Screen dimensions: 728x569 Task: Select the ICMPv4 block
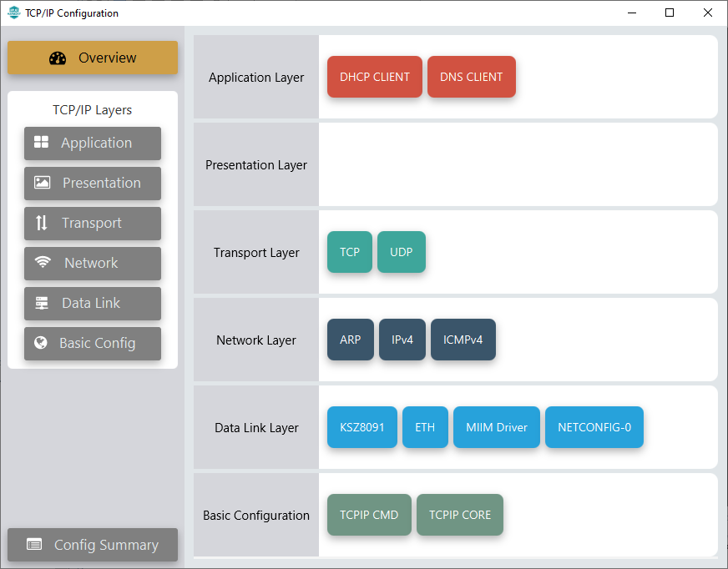click(463, 340)
